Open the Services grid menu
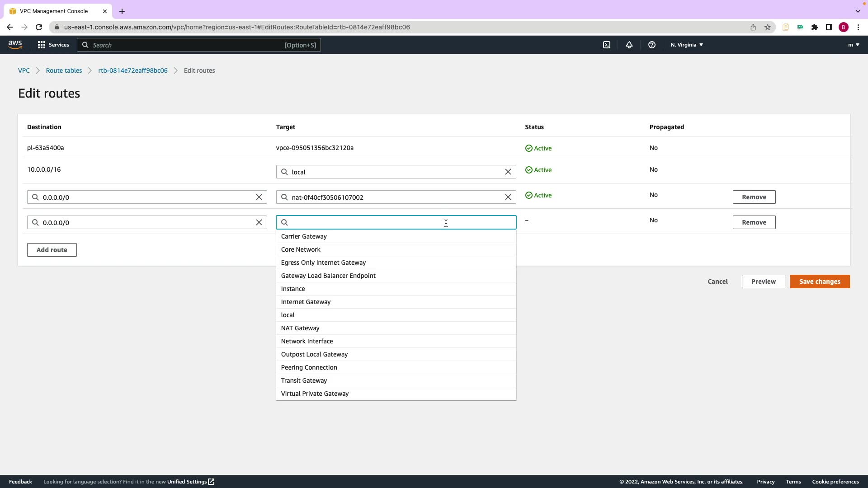 (53, 45)
